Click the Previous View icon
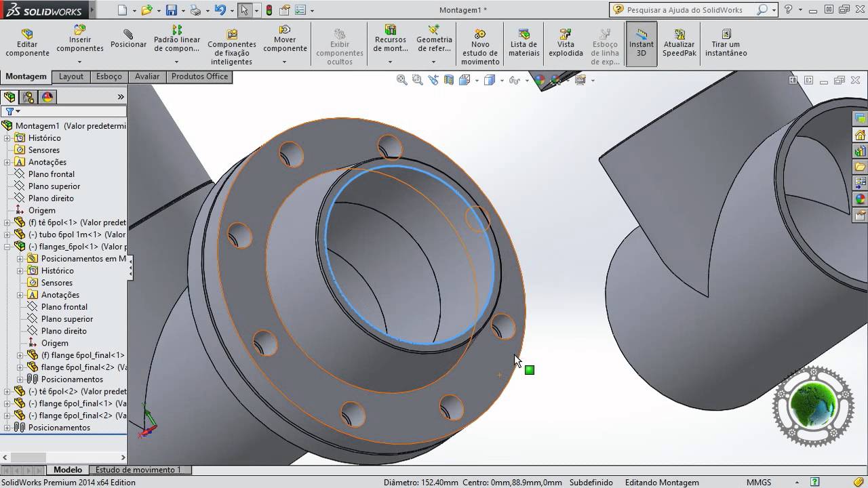The height and width of the screenshot is (488, 868). coord(433,80)
